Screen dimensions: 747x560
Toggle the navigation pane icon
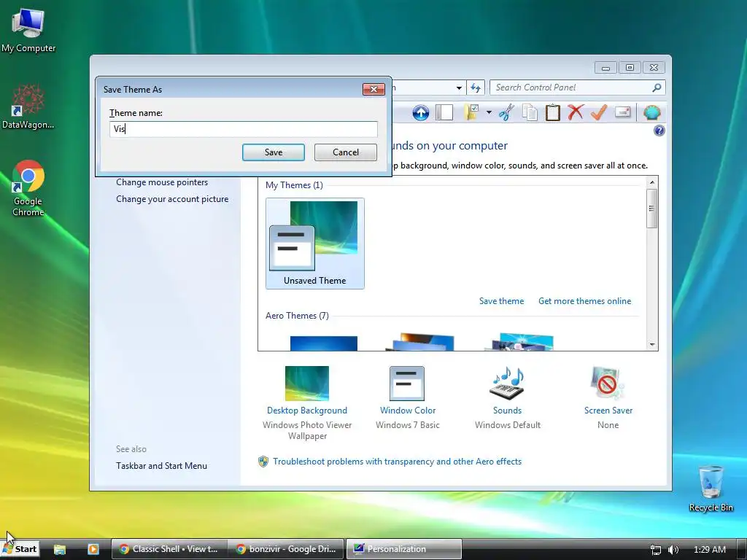pos(444,113)
